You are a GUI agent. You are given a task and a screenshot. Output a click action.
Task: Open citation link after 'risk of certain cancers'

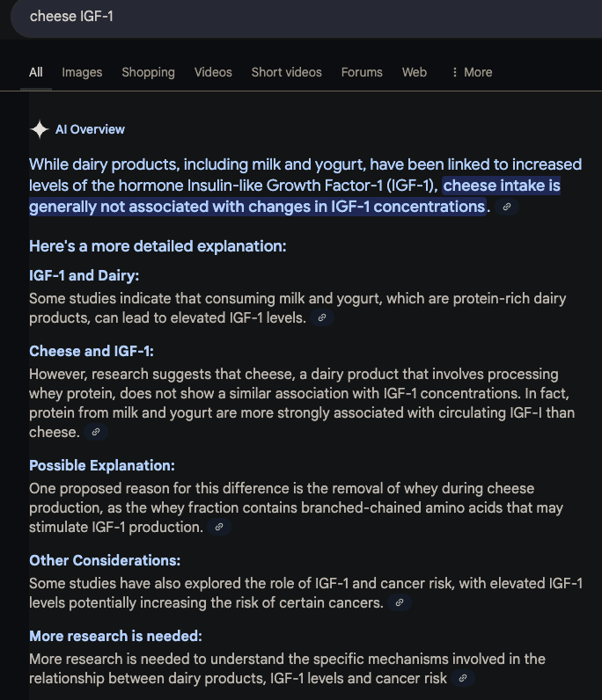(400, 602)
